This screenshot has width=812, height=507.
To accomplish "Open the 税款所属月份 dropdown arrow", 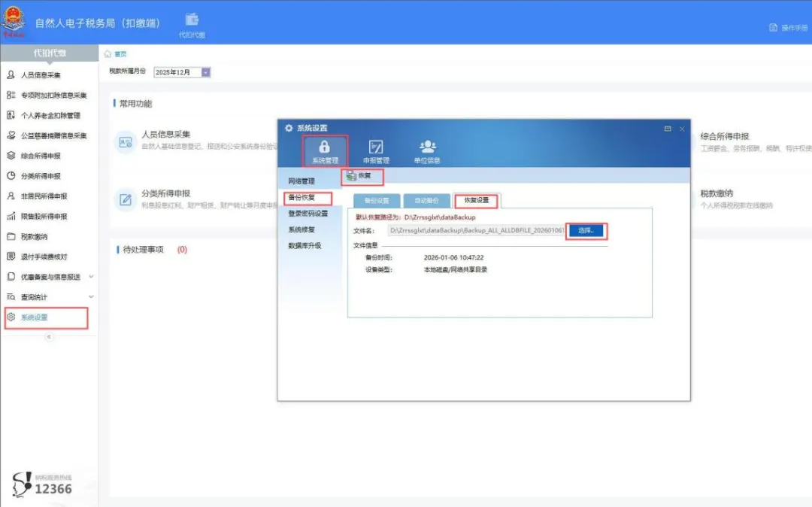I will click(205, 72).
